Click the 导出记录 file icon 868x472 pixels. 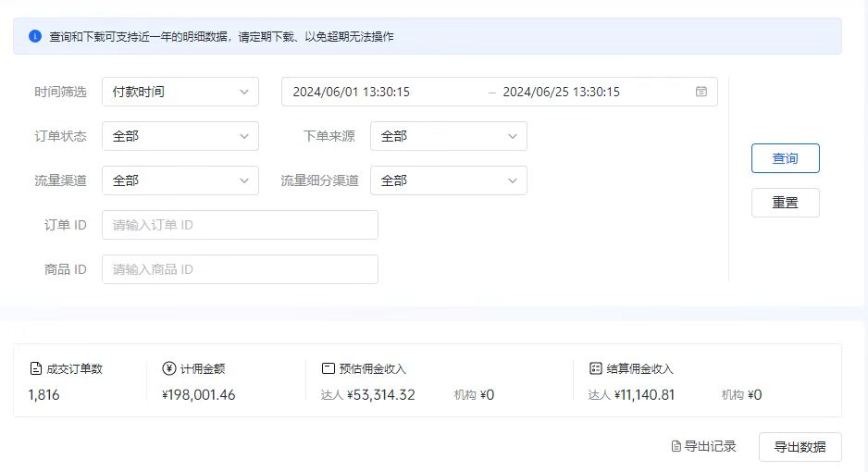pos(676,447)
